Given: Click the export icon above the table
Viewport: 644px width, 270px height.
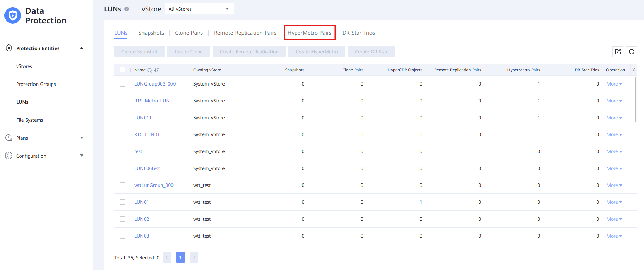Looking at the screenshot, I should coord(618,52).
